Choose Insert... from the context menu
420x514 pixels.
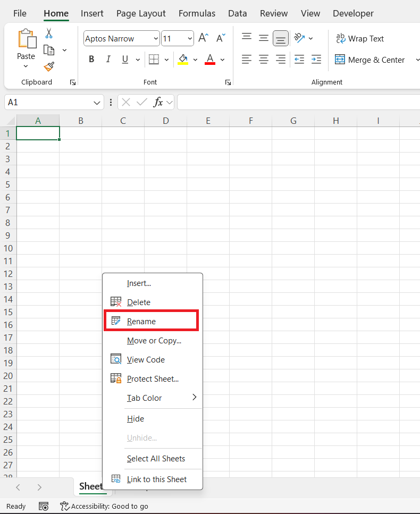[x=153, y=283]
